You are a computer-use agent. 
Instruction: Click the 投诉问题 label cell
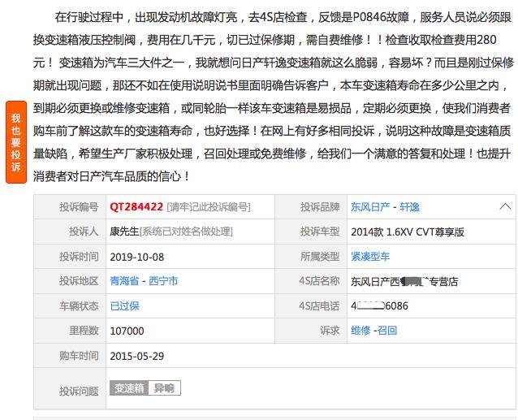point(70,388)
